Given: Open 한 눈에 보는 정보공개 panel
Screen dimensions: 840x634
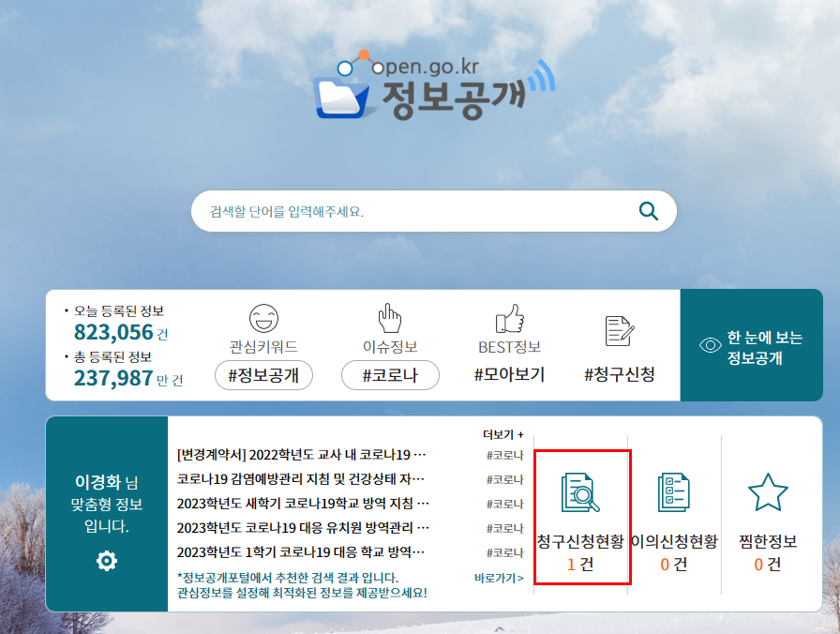Looking at the screenshot, I should pyautogui.click(x=752, y=345).
